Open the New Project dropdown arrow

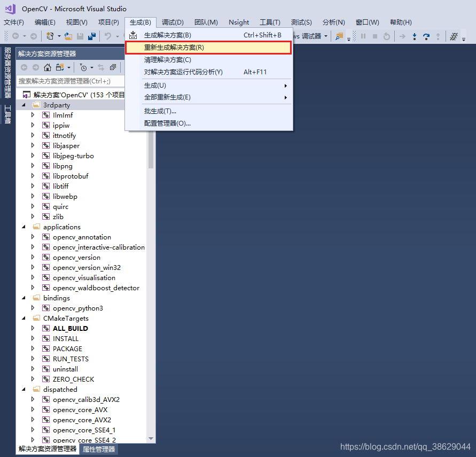[x=59, y=36]
